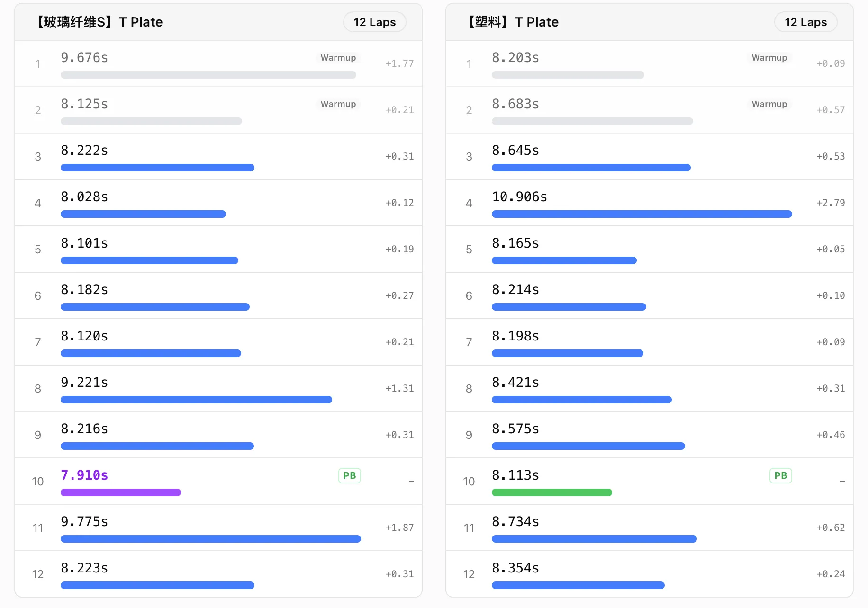
Task: Click the gray bar under 9.676s
Action: pyautogui.click(x=208, y=75)
